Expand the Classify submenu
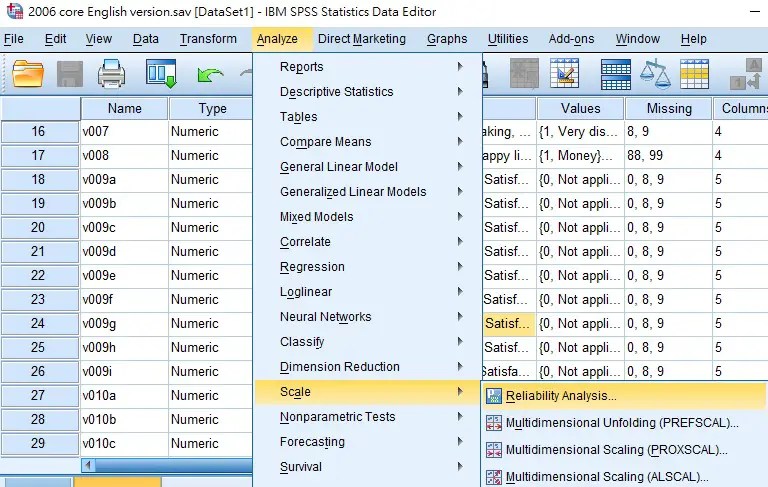Screen dimensions: 768x487 pos(367,341)
